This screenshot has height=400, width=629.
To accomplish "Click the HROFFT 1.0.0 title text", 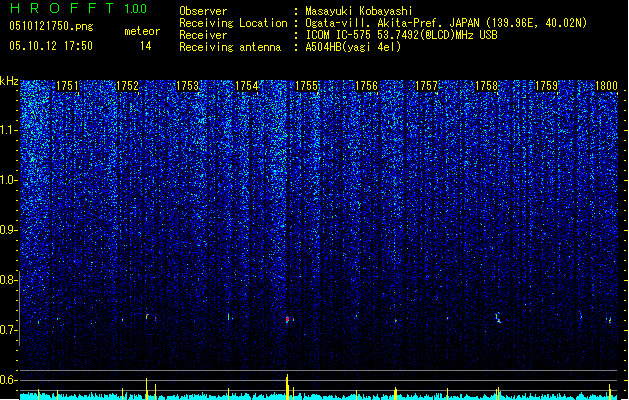I will (x=78, y=8).
